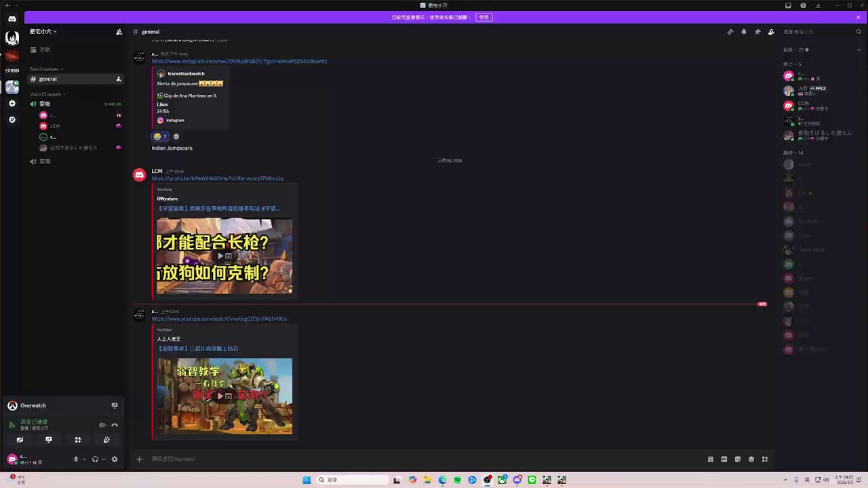Click 安和すばるしか勝たん in member list
This screenshot has height=488, width=868.
pyautogui.click(x=823, y=136)
